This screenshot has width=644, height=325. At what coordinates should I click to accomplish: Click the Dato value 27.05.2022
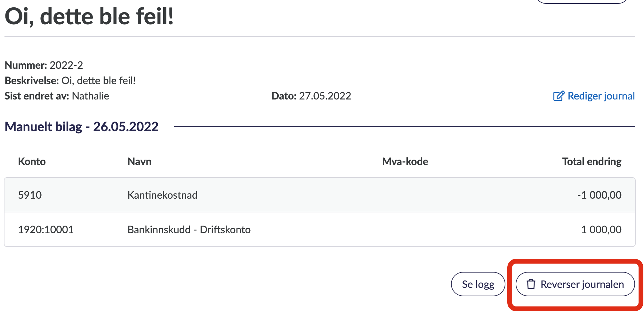coord(325,96)
